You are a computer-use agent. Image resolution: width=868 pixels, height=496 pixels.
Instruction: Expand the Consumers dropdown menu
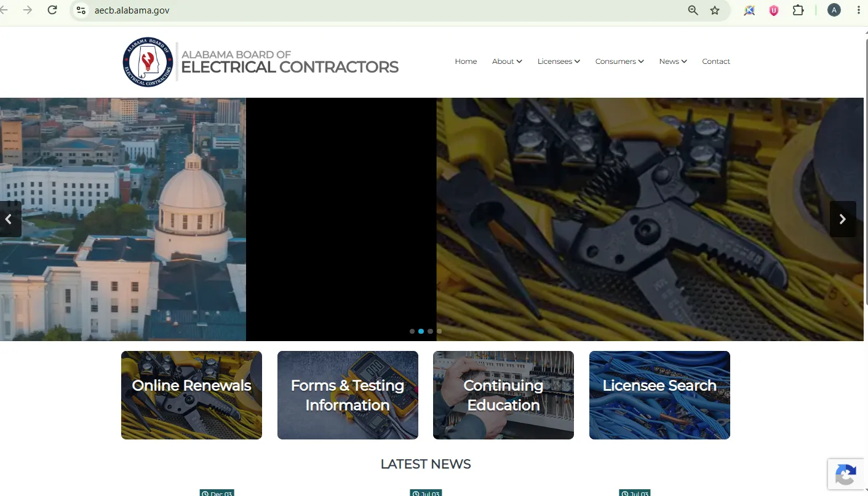(x=619, y=61)
